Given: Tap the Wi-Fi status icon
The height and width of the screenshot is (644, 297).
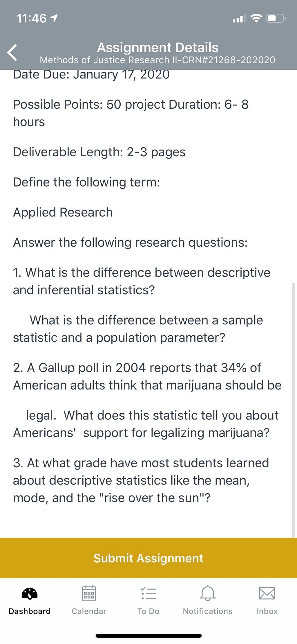Looking at the screenshot, I should [256, 19].
